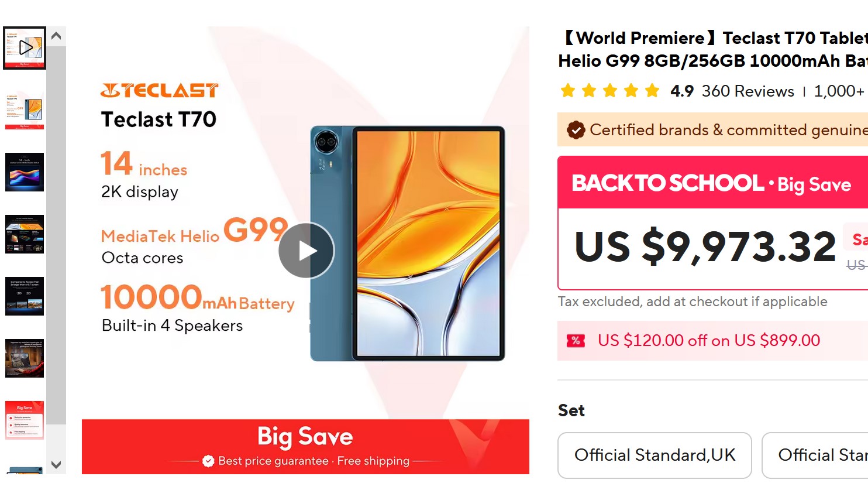The width and height of the screenshot is (868, 483).
Task: Choose the second Official Standard set option
Action: (815, 455)
